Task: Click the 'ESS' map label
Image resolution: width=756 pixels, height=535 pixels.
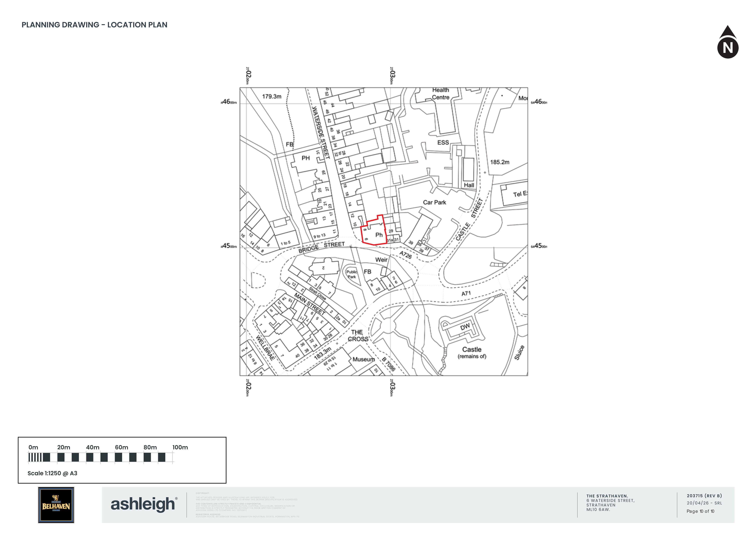Action: point(443,142)
